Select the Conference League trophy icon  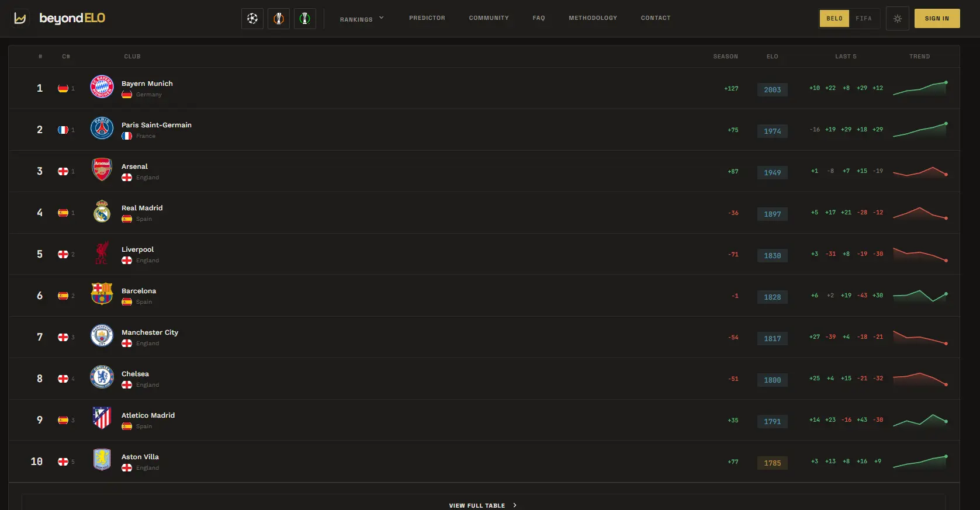(305, 19)
